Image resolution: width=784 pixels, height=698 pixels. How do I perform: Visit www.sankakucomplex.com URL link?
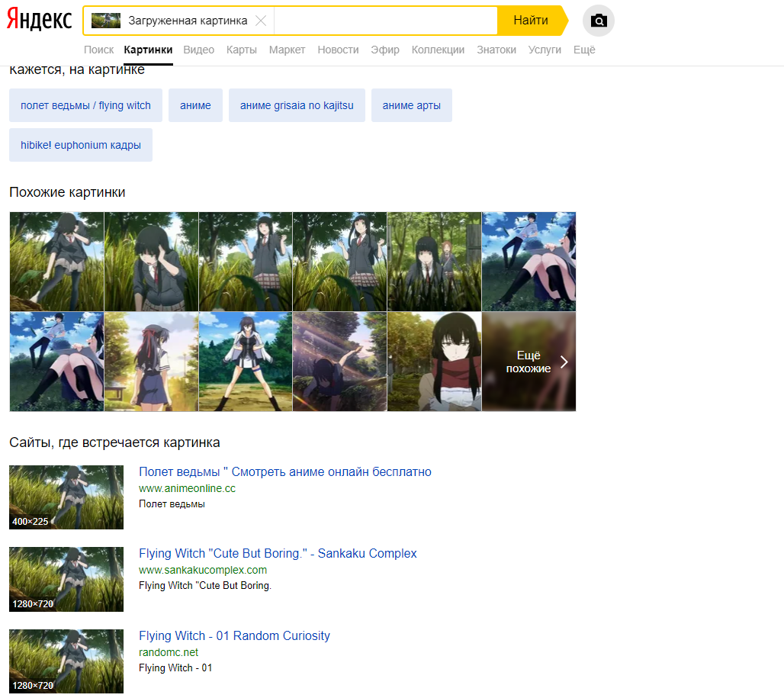[x=203, y=570]
